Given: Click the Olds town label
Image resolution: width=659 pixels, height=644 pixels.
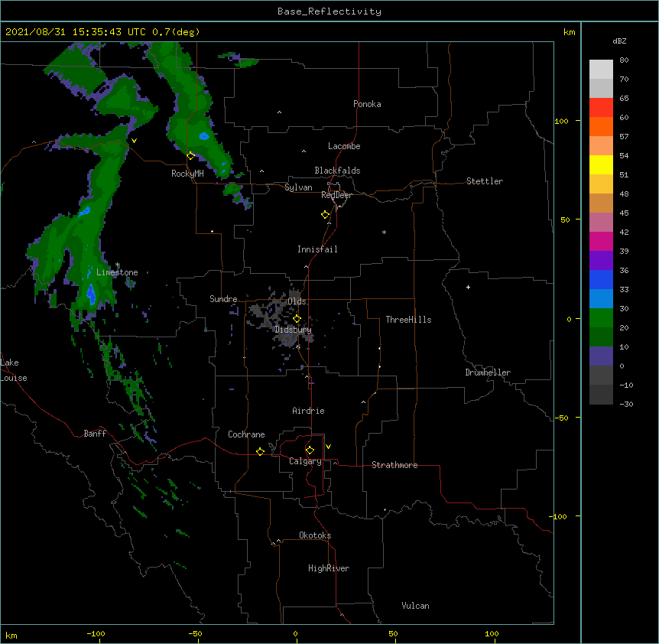Looking at the screenshot, I should (297, 301).
